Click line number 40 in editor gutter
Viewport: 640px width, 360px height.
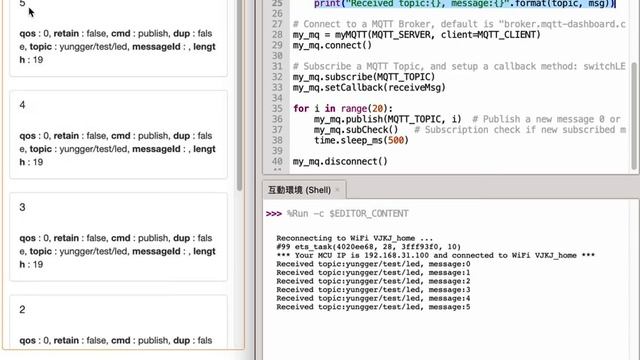coord(277,162)
